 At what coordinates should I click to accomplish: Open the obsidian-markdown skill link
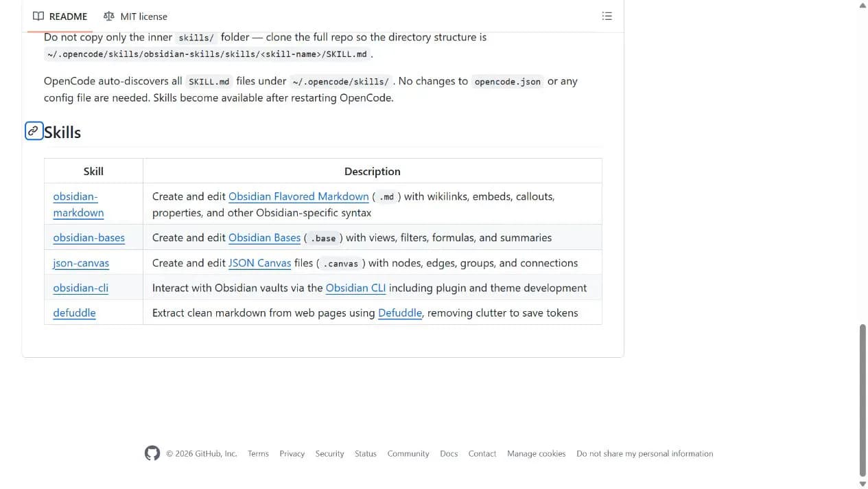tap(78, 205)
